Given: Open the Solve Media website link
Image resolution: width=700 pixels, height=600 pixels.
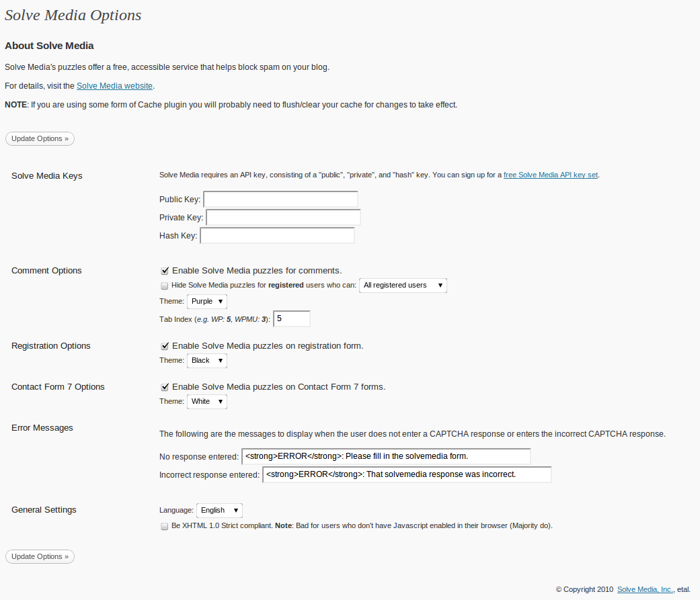Looking at the screenshot, I should pyautogui.click(x=115, y=85).
